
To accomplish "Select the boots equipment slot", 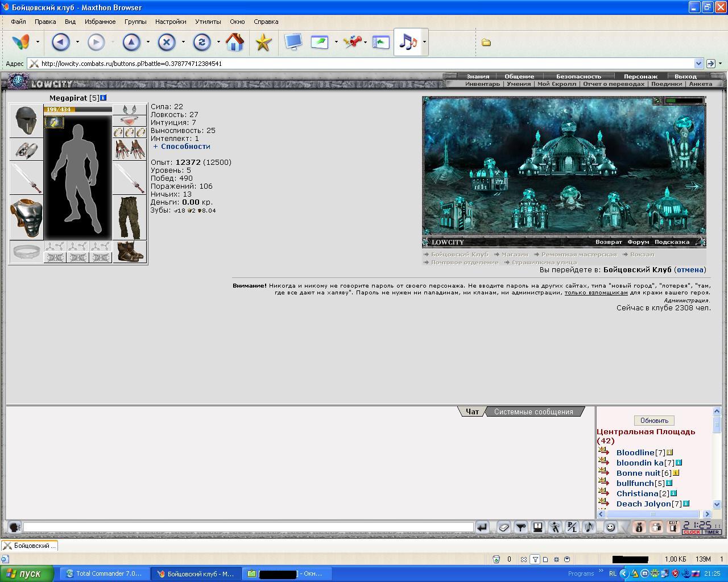I will 130,252.
